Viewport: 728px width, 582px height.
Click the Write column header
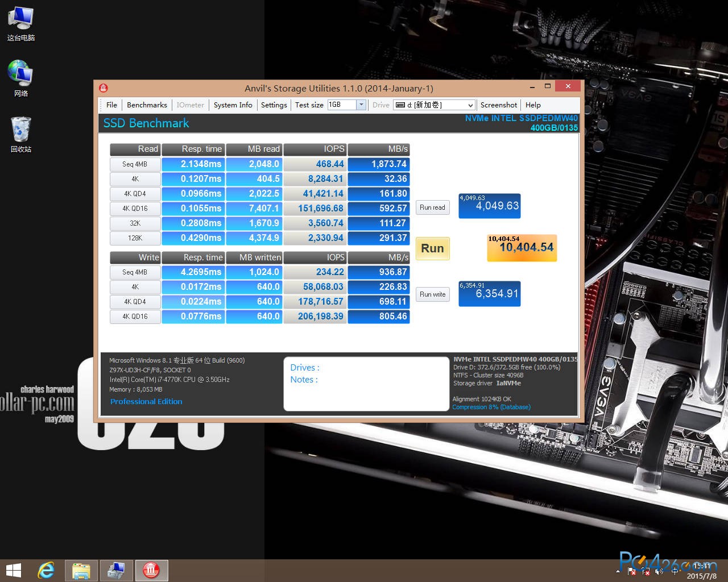pos(135,257)
